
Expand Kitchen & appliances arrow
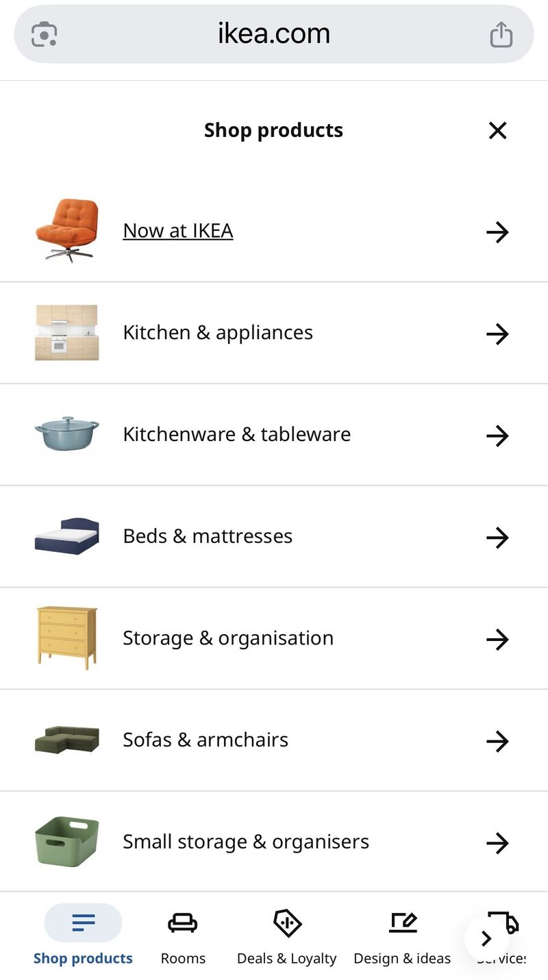pos(497,334)
